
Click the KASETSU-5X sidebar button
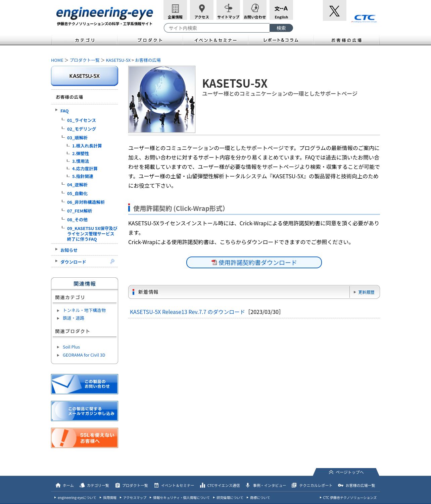85,76
